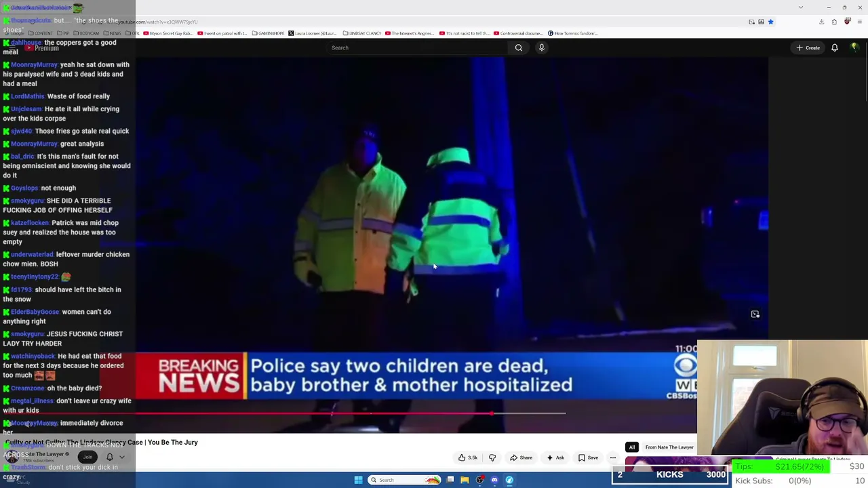Viewport: 868px width, 488px height.
Task: Like the video with thumbs-up 3.5k
Action: point(468,457)
